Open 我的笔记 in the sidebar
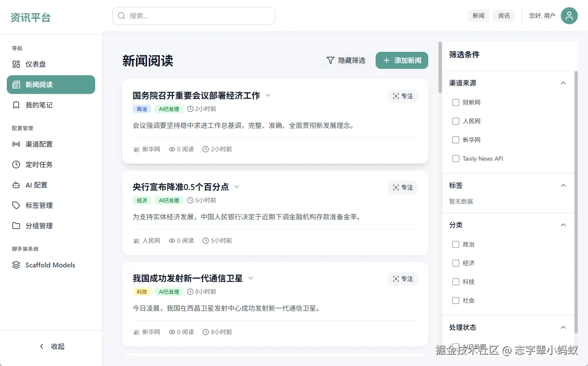The image size is (588, 366). point(51,105)
